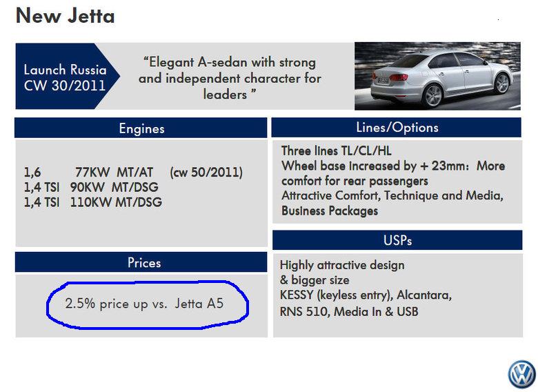Image resolution: width=538 pixels, height=392 pixels.
Task: Select the RNS 510, Media In & USB line
Action: tap(349, 312)
